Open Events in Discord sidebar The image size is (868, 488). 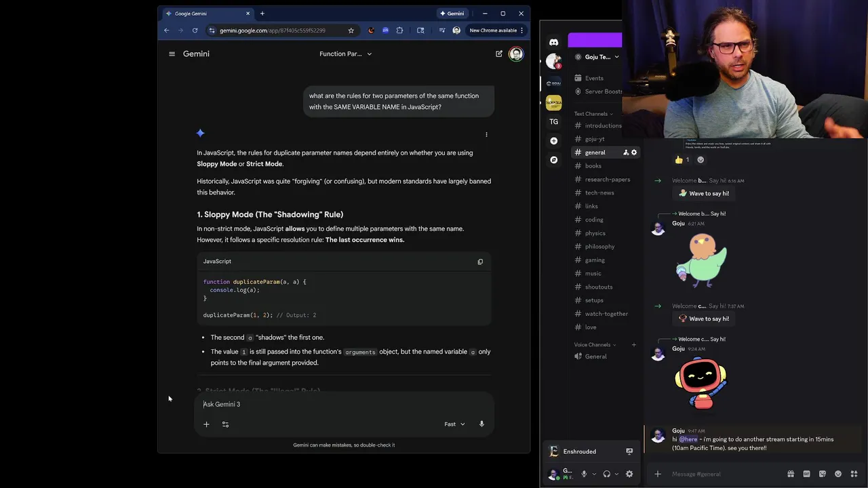pyautogui.click(x=595, y=78)
